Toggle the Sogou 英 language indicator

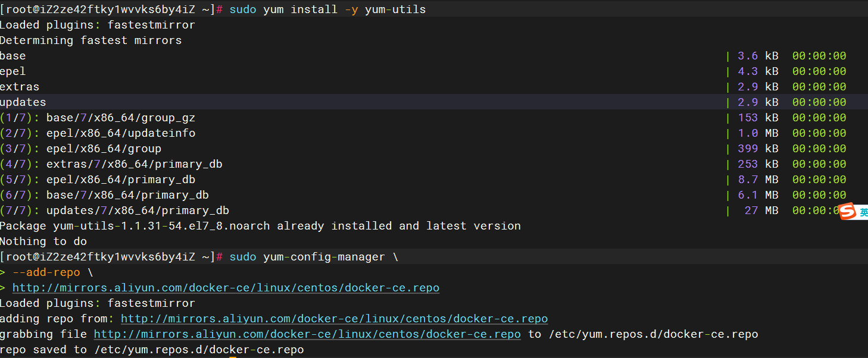coord(864,212)
